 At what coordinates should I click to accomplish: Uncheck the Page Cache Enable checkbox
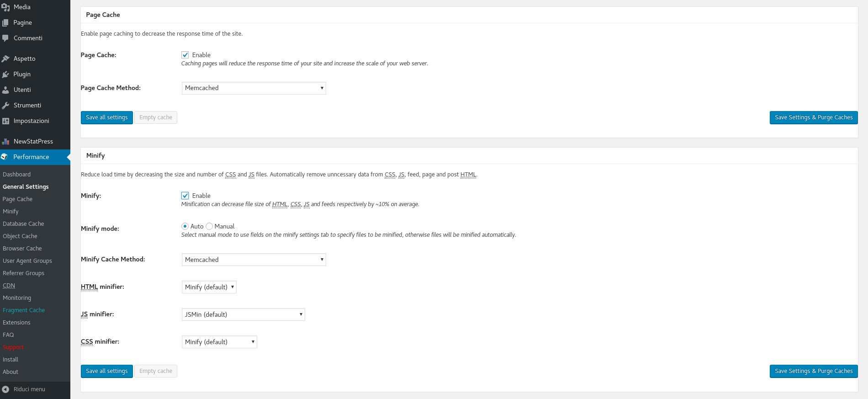(x=185, y=55)
